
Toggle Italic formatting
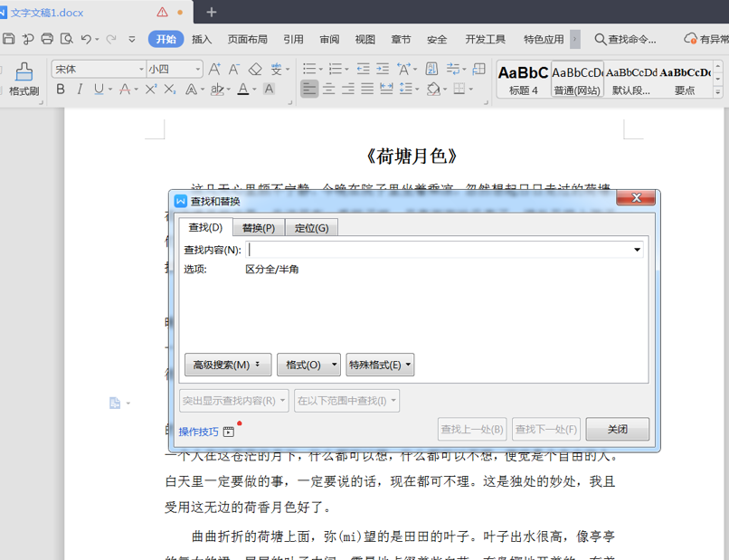click(x=80, y=89)
